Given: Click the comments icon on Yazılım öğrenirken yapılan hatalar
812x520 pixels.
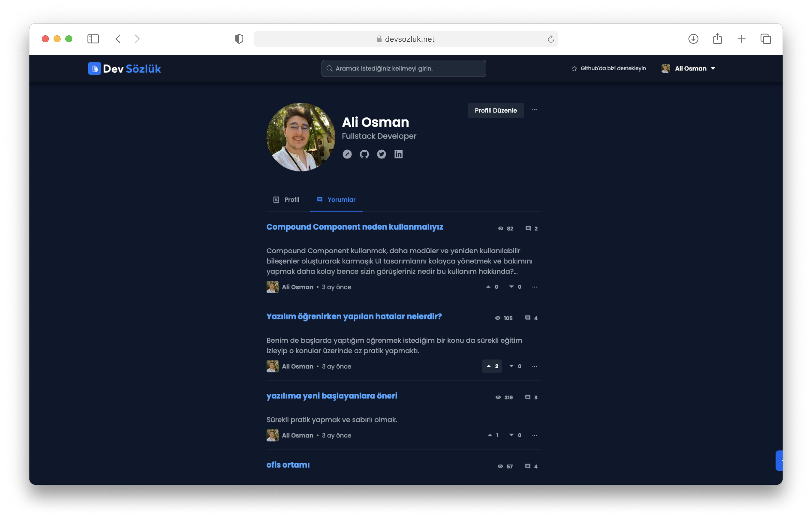Looking at the screenshot, I should click(x=528, y=318).
